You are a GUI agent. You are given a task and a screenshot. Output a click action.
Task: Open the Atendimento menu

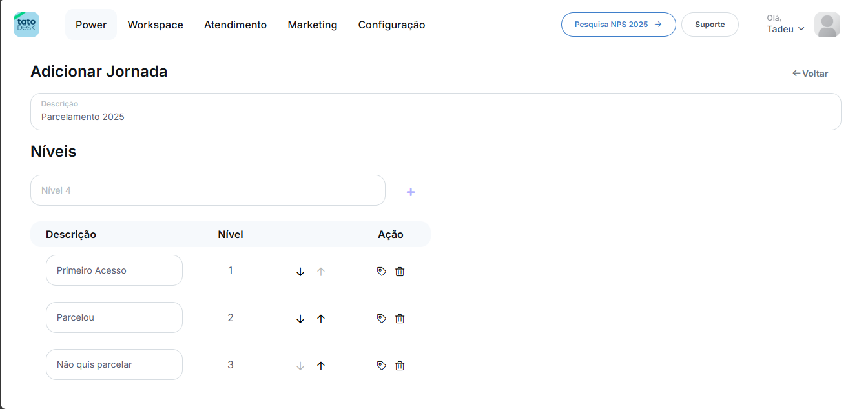pyautogui.click(x=235, y=25)
